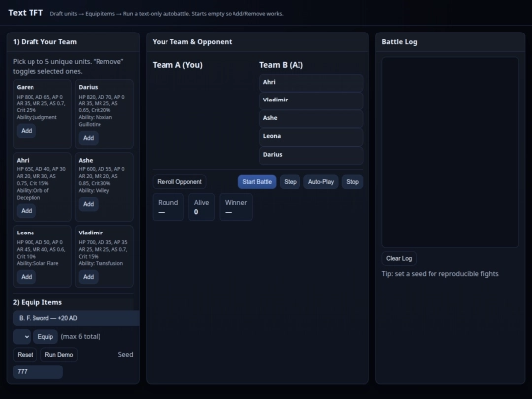The image size is (532, 399).
Task: Select Ashe in Team B list
Action: point(311,118)
